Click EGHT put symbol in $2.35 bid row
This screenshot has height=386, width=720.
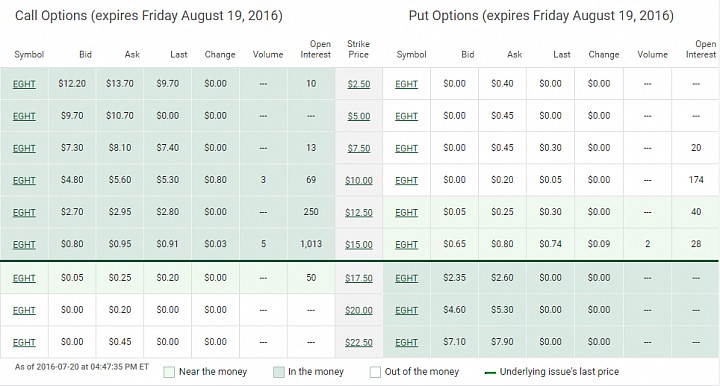click(406, 278)
